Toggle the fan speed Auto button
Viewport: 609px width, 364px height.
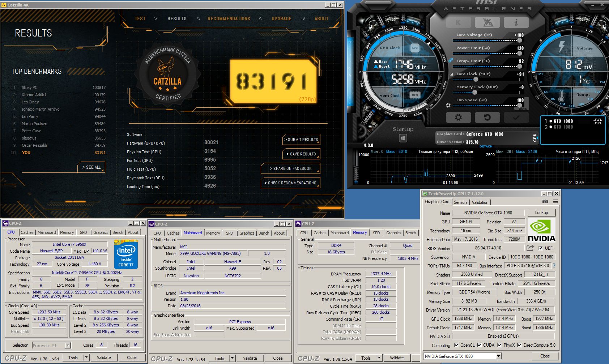523,108
